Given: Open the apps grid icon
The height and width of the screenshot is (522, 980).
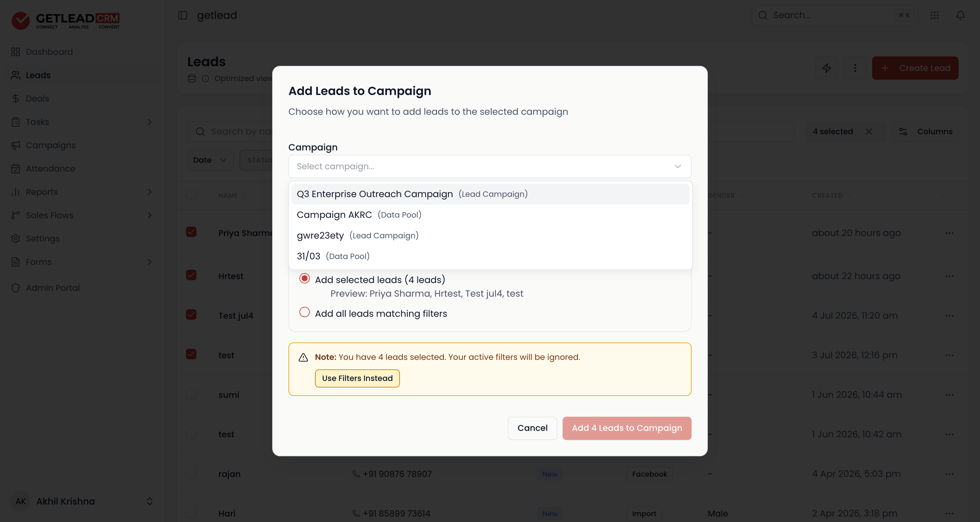Looking at the screenshot, I should coord(934,15).
